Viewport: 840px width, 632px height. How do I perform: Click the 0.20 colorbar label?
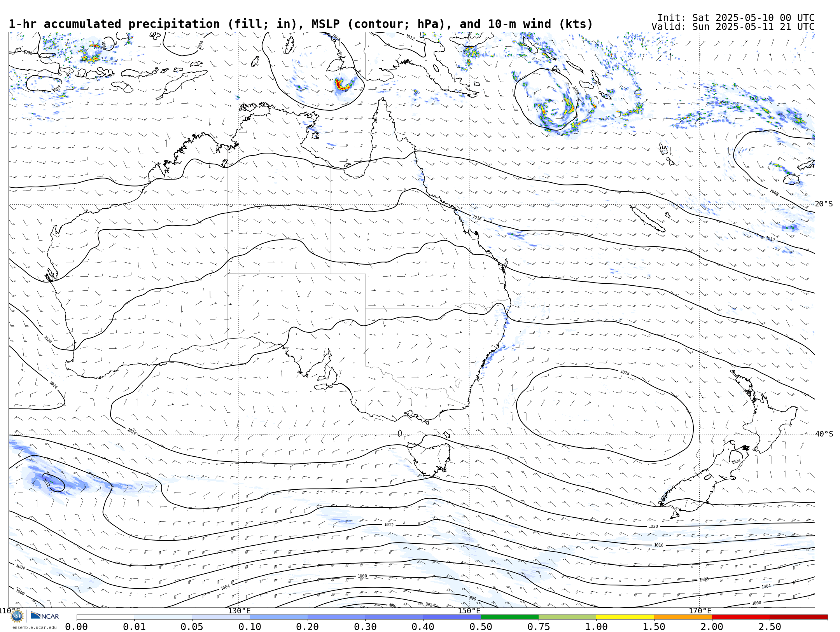click(x=307, y=627)
